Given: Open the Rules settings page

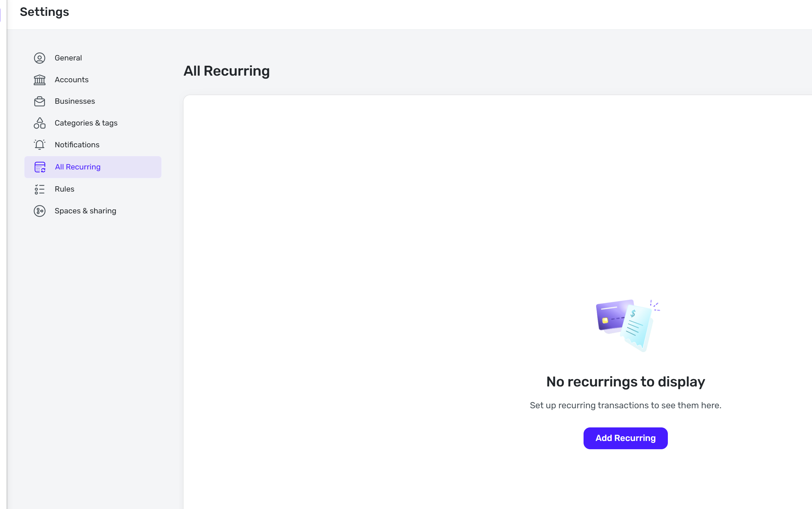Looking at the screenshot, I should click(x=64, y=189).
